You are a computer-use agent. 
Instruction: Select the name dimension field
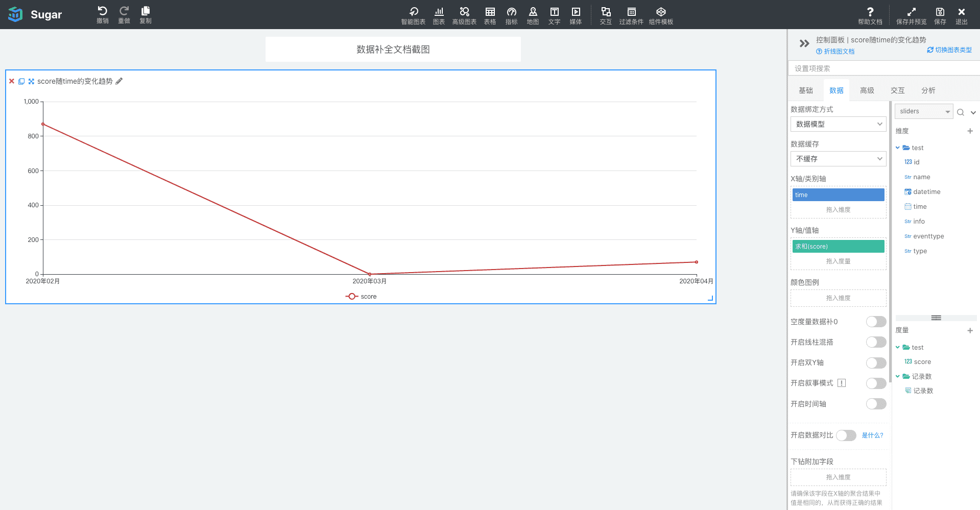(x=917, y=177)
